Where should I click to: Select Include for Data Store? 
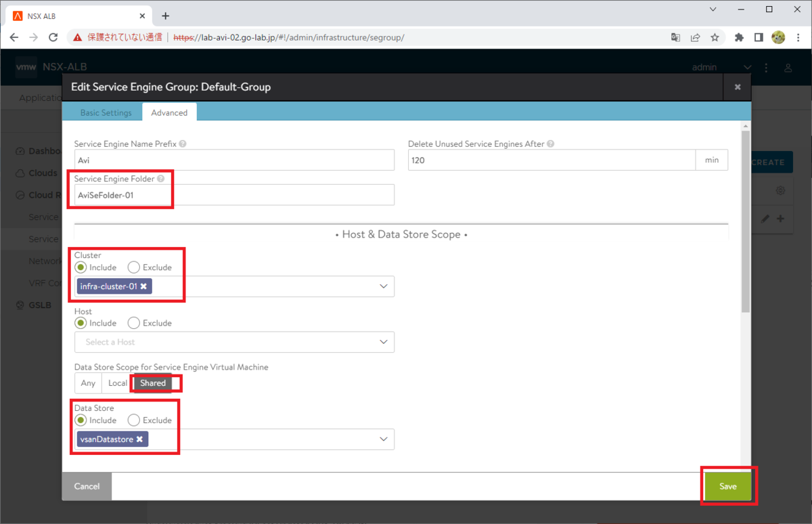tap(81, 420)
